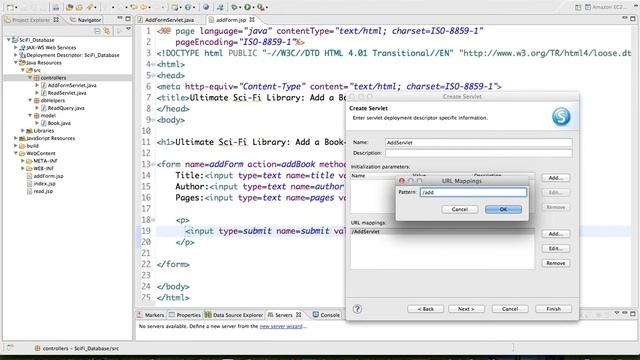The height and width of the screenshot is (360, 640).
Task: Collapse the controllers package
Action: (x=30, y=78)
